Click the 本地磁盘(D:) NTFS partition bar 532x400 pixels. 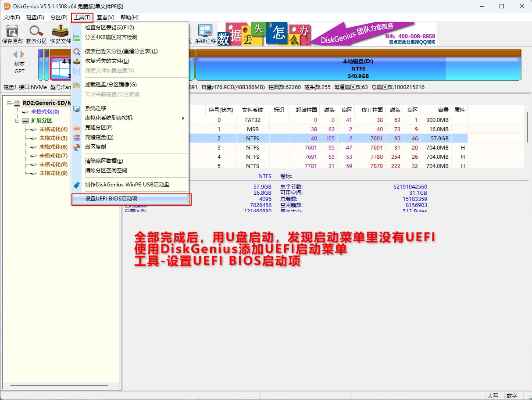[357, 68]
